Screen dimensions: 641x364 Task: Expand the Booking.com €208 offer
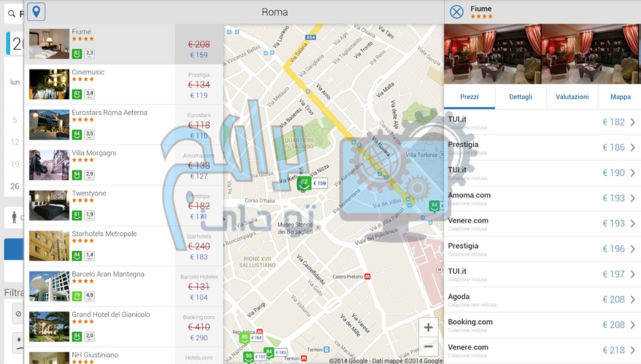click(632, 325)
